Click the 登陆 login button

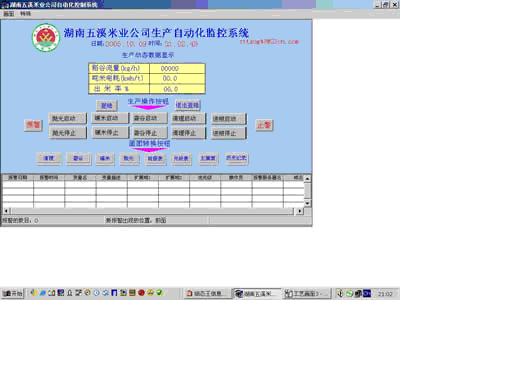(107, 106)
